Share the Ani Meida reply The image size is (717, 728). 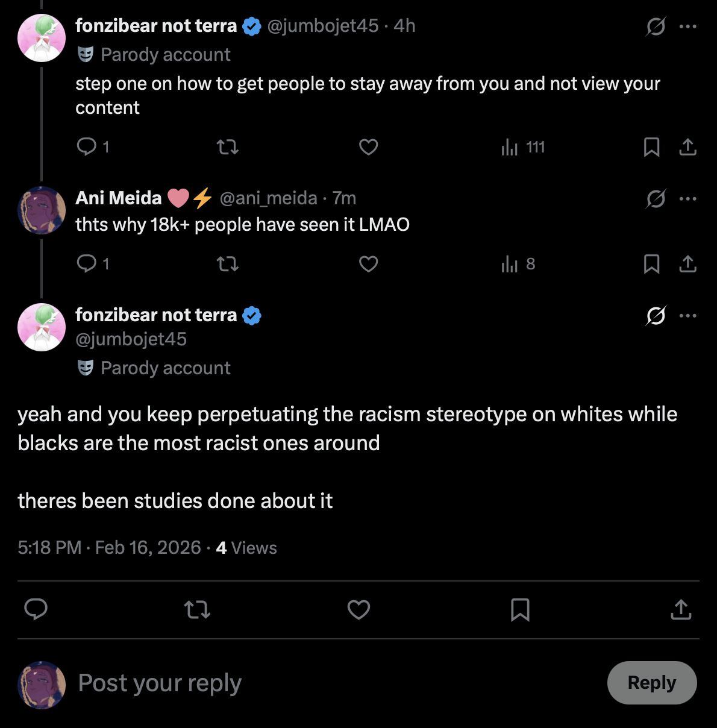point(687,264)
